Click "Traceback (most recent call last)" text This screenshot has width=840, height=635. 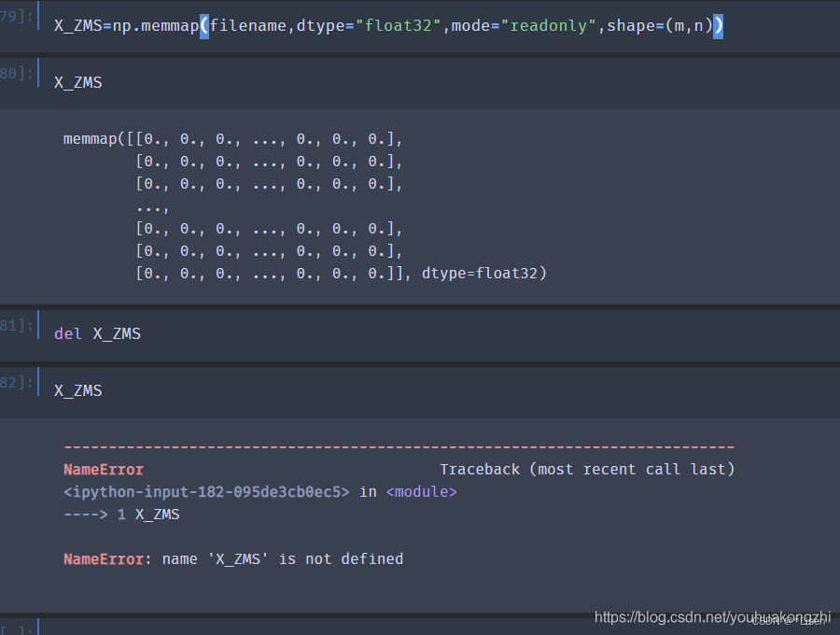(x=587, y=470)
